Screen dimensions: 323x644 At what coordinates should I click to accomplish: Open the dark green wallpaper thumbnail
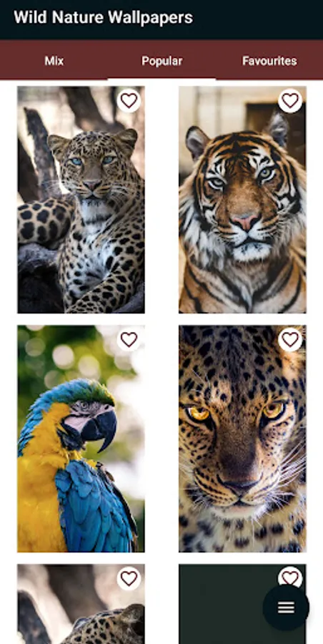222,604
